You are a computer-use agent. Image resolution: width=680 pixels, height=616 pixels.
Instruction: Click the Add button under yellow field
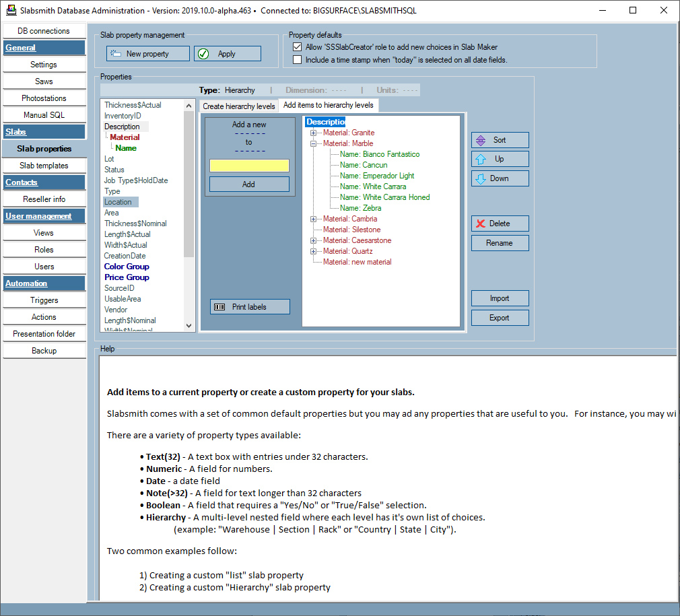coord(249,184)
